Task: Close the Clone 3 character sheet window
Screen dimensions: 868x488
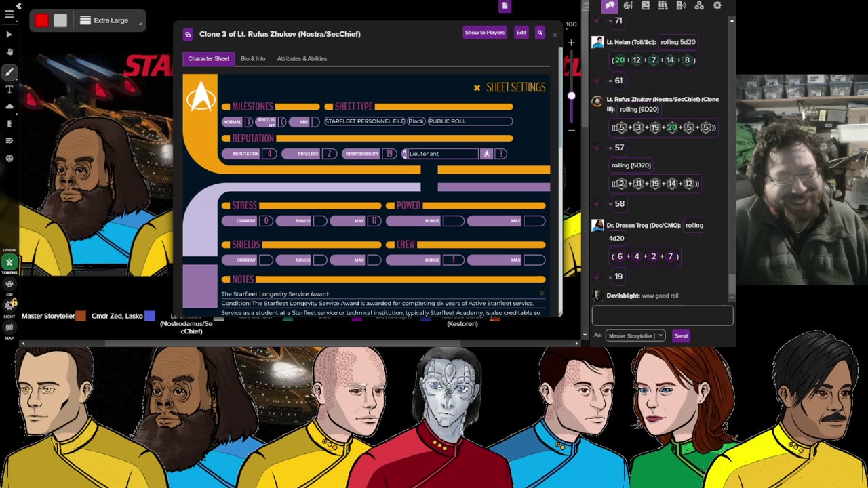Action: (x=555, y=34)
